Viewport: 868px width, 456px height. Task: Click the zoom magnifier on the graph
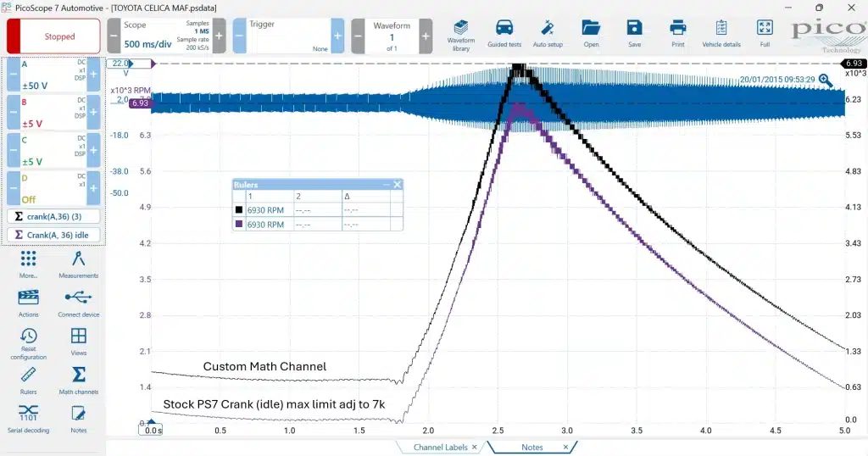coord(826,81)
